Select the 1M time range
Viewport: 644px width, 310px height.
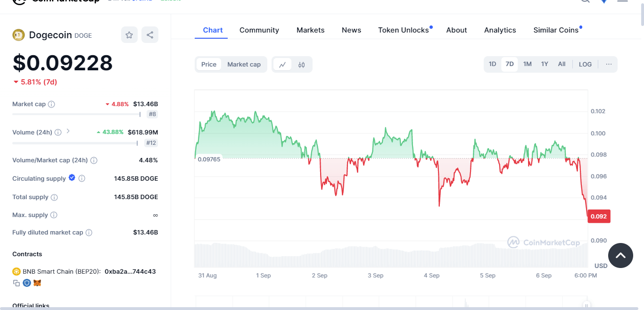click(528, 64)
